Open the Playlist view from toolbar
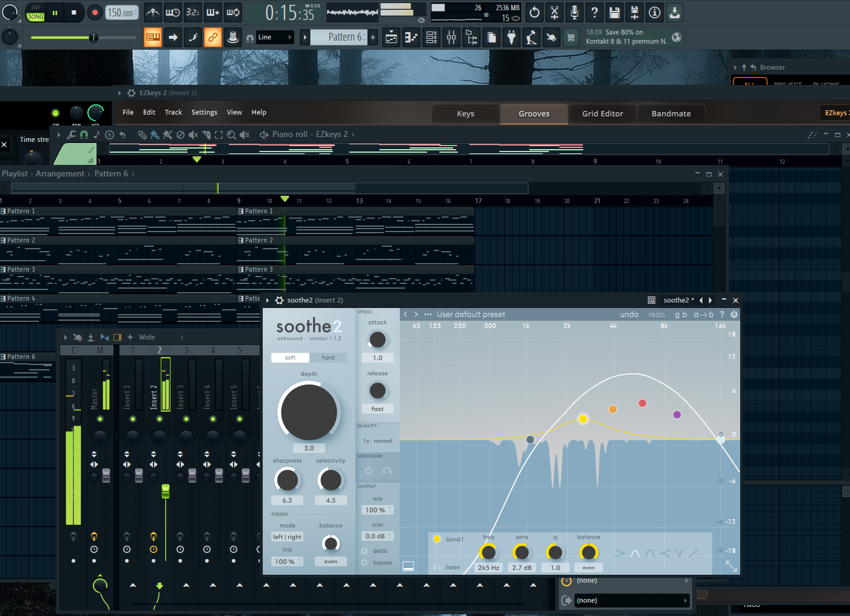The height and width of the screenshot is (616, 850). pos(391,38)
